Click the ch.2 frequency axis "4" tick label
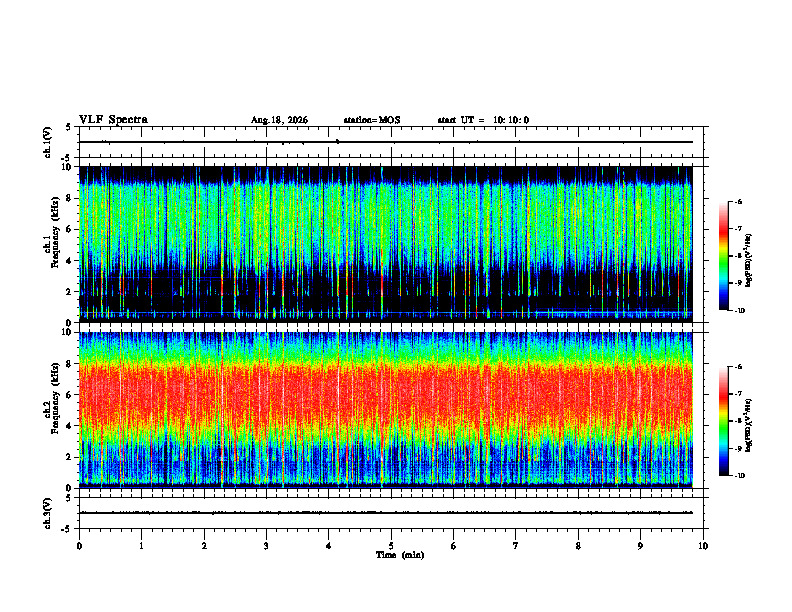 tap(69, 426)
